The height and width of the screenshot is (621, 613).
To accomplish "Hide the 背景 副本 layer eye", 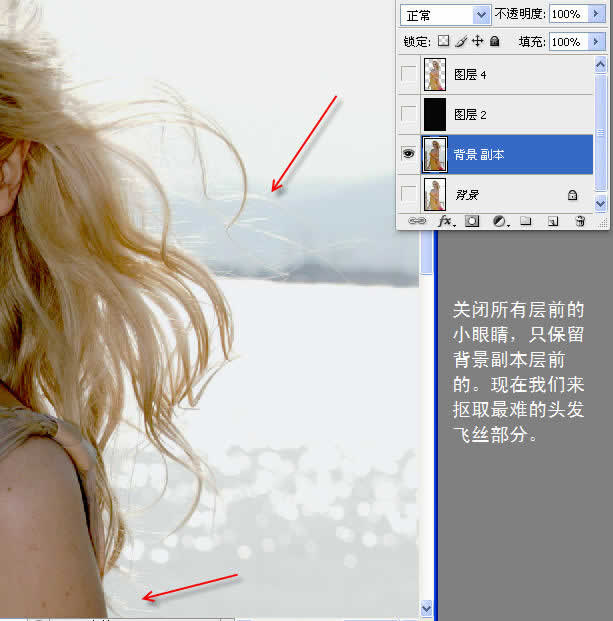I will [x=408, y=153].
